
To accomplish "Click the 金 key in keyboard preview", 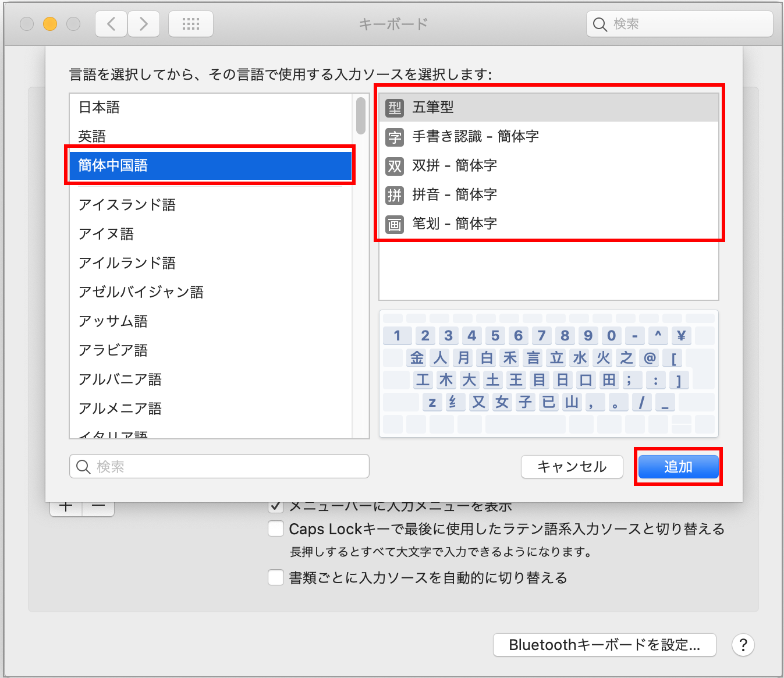I will [417, 358].
